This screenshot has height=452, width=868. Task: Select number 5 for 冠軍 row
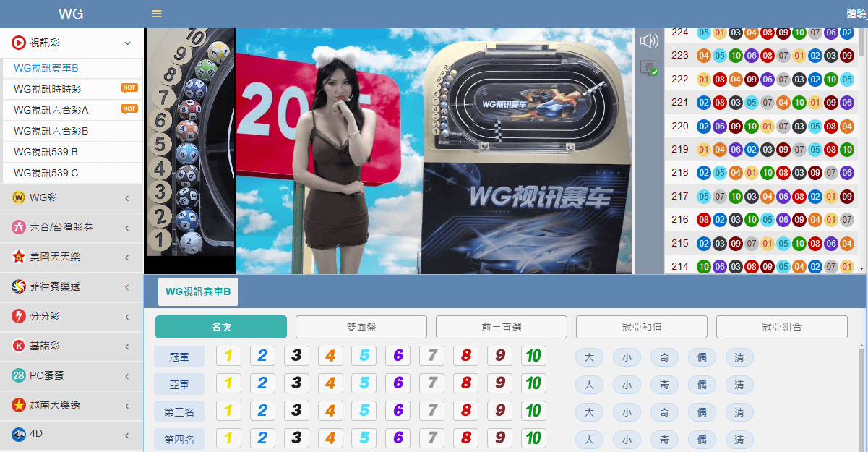click(x=364, y=356)
